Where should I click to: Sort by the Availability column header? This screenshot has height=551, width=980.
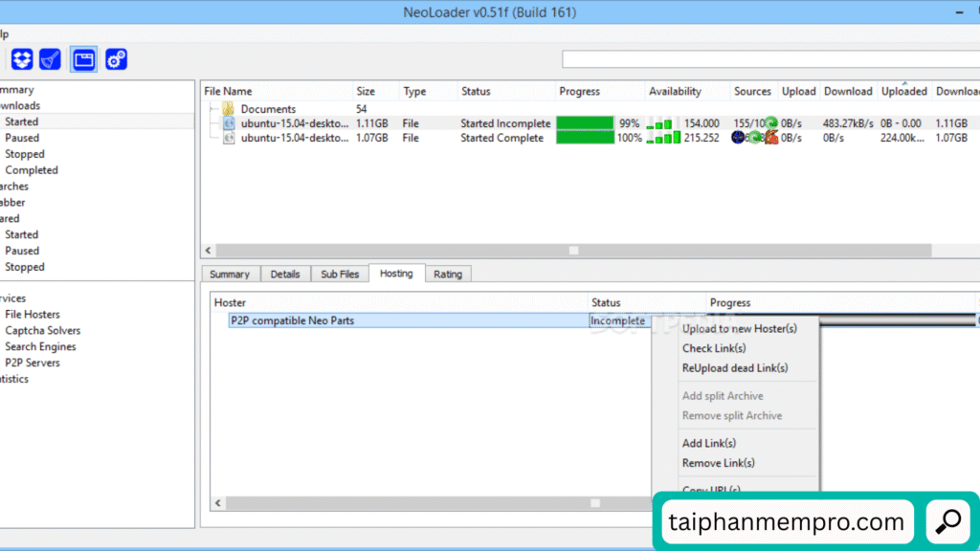pyautogui.click(x=675, y=92)
